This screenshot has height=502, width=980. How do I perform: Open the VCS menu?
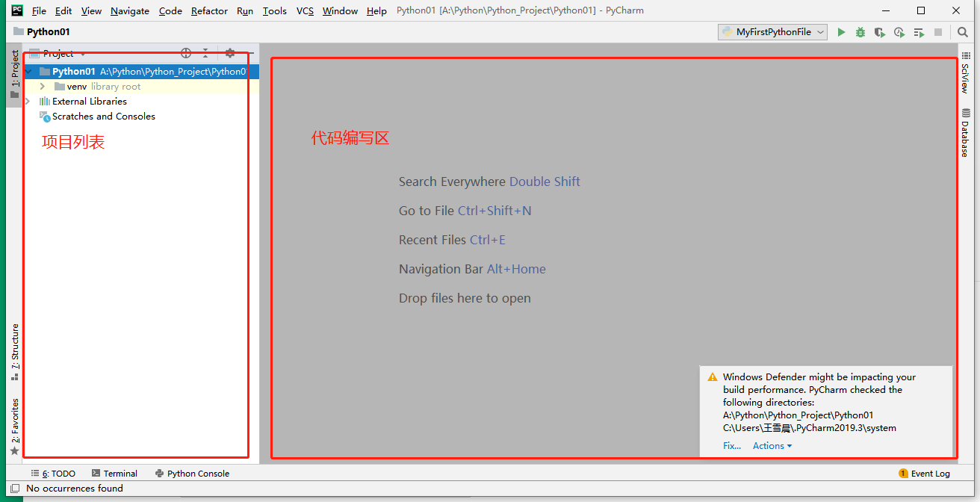coord(305,10)
